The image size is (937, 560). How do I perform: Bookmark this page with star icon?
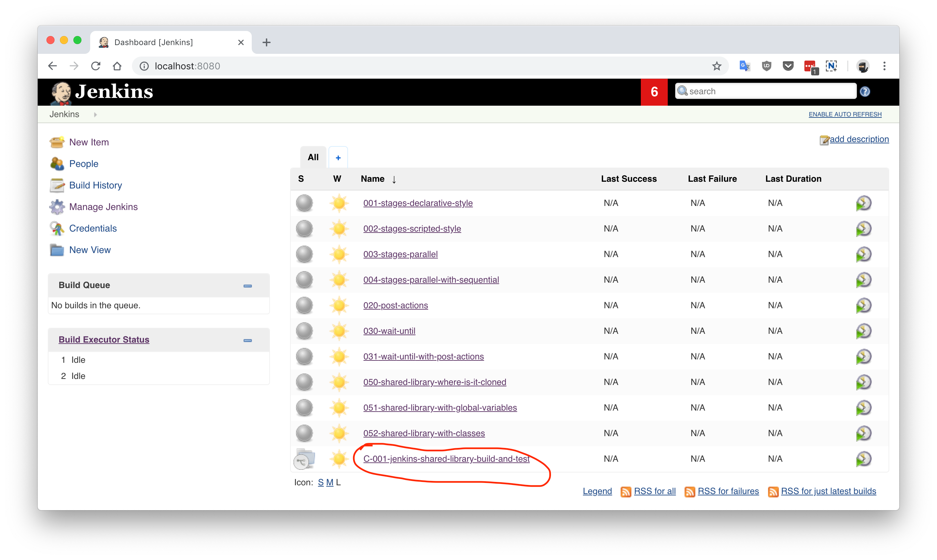click(x=717, y=66)
